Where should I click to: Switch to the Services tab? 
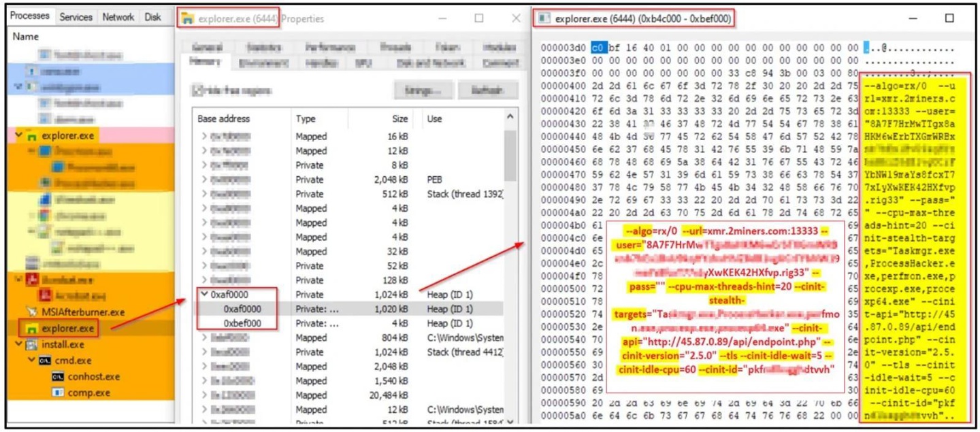pyautogui.click(x=76, y=17)
